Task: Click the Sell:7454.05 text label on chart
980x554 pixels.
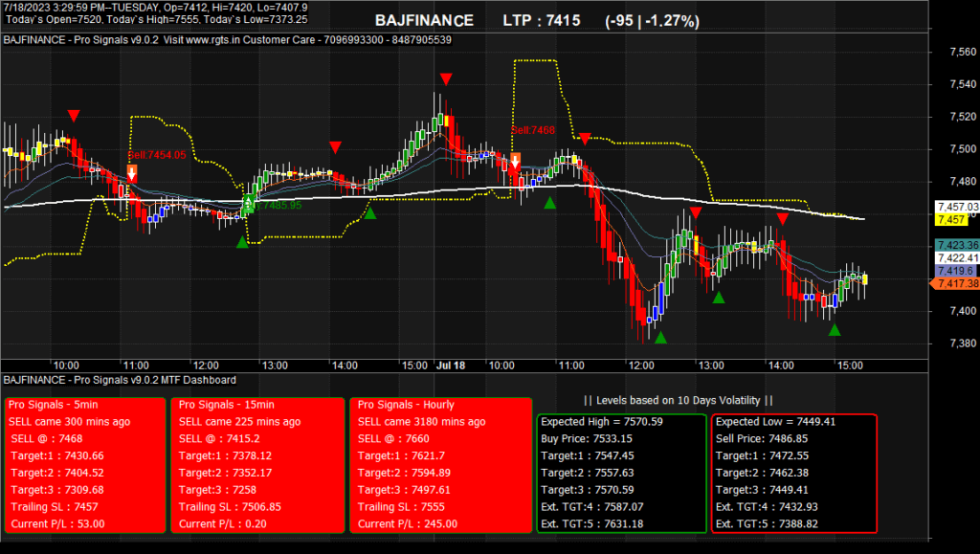Action: (x=157, y=155)
